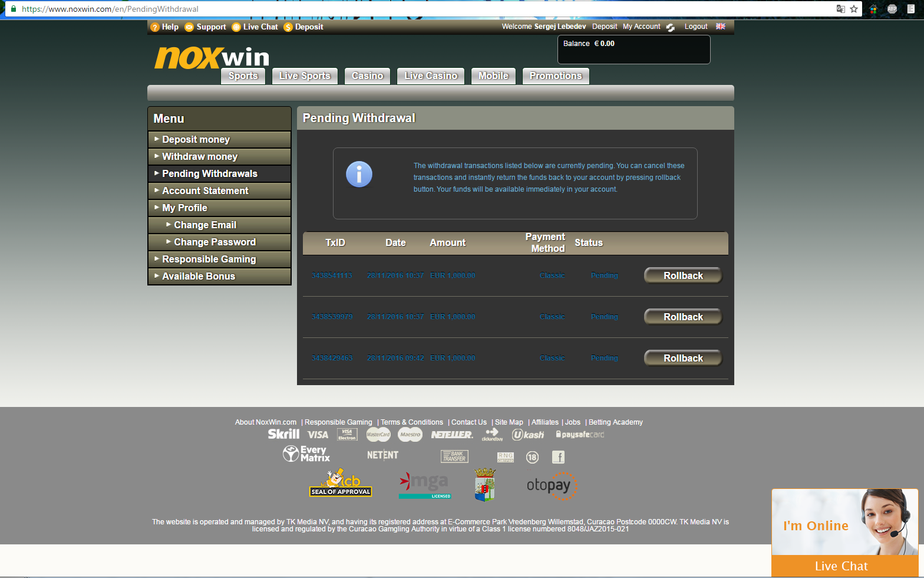Open the Terms & Conditions footer link
Screen dimensions: 924x578
coord(412,422)
